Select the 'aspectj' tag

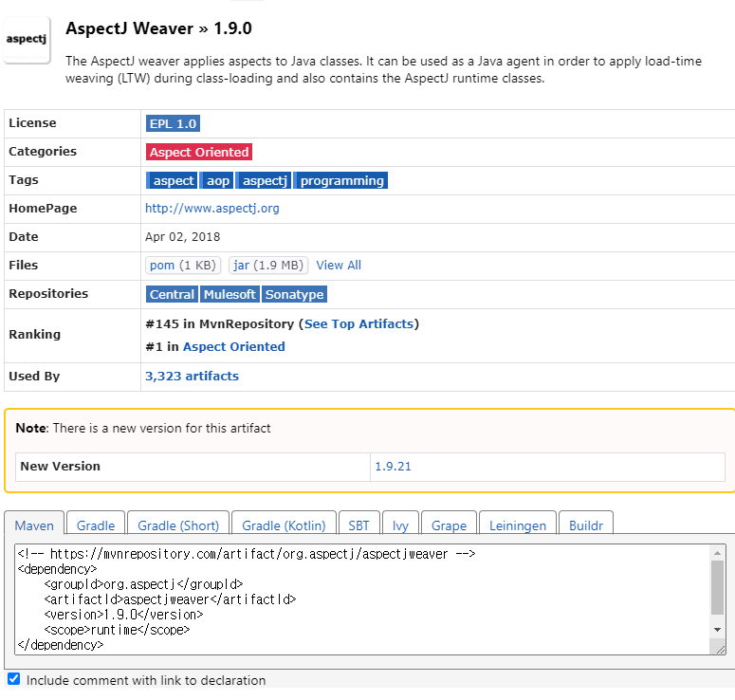[x=263, y=180]
